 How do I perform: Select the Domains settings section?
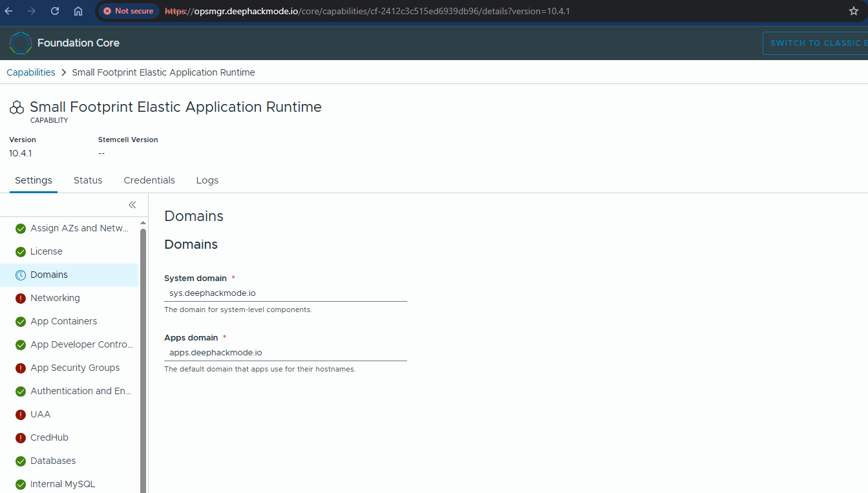coord(69,275)
